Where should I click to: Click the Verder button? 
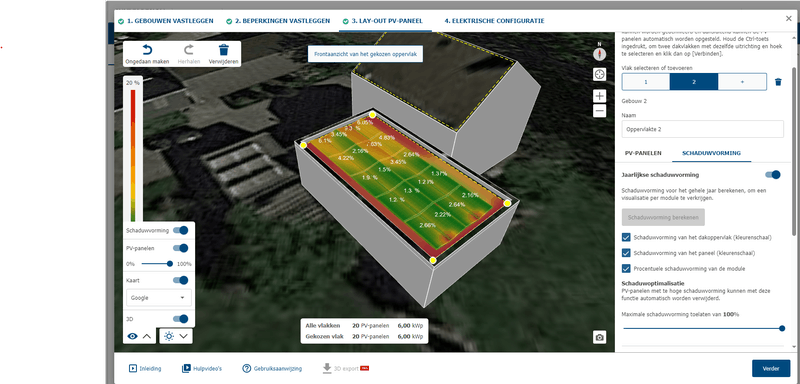[x=771, y=368]
